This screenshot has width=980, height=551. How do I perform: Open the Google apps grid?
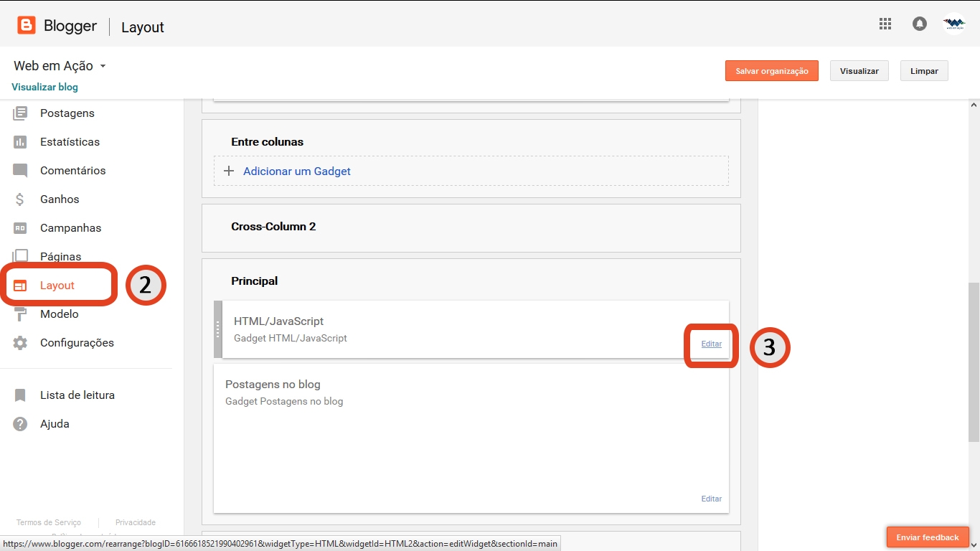885,24
